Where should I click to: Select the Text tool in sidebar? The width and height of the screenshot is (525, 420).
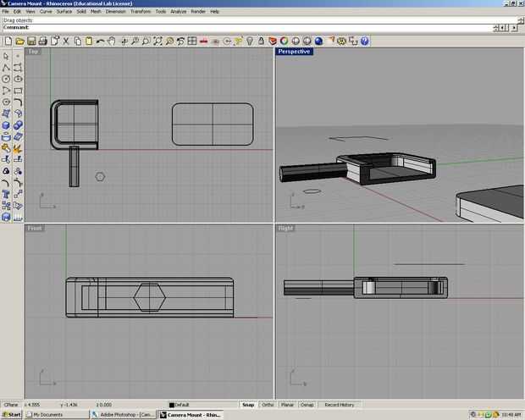(x=6, y=194)
